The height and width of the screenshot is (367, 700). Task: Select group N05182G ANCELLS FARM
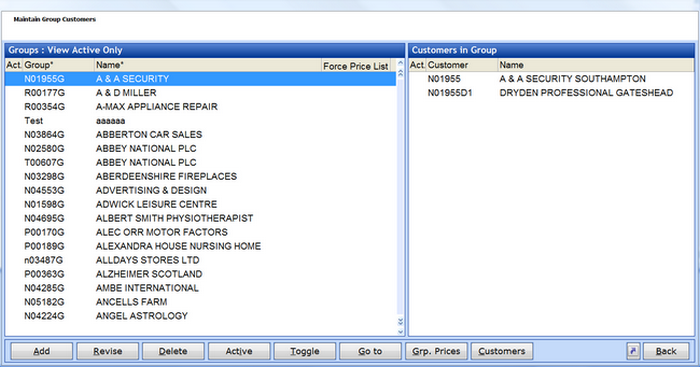[x=200, y=302]
